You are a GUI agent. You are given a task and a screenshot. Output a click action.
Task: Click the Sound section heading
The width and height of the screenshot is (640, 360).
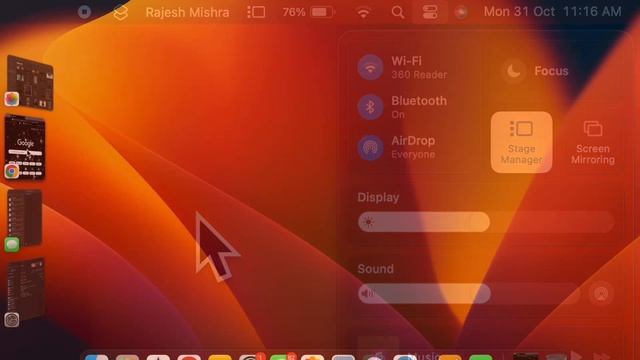click(x=376, y=269)
